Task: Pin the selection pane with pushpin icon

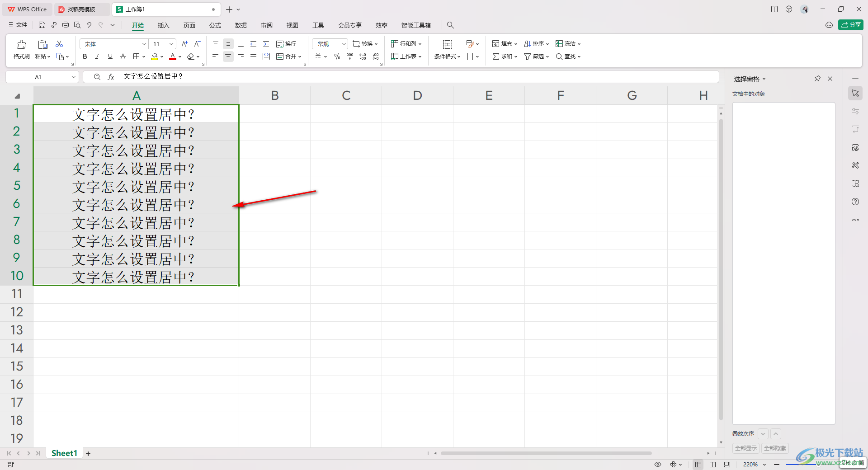Action: (817, 79)
